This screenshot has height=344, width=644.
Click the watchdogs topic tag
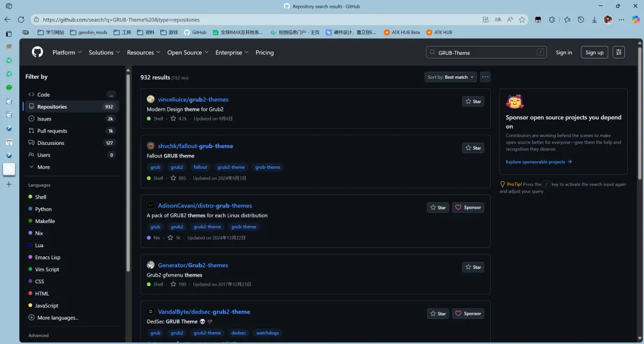click(x=267, y=333)
